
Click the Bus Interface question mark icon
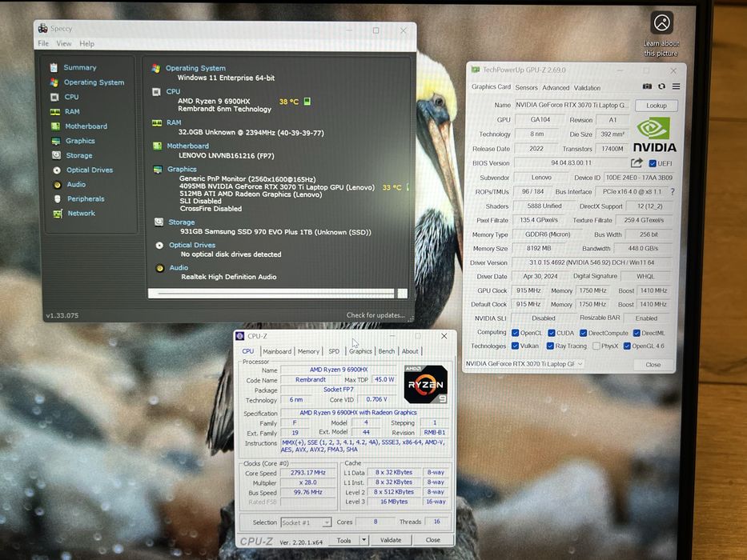(x=673, y=191)
